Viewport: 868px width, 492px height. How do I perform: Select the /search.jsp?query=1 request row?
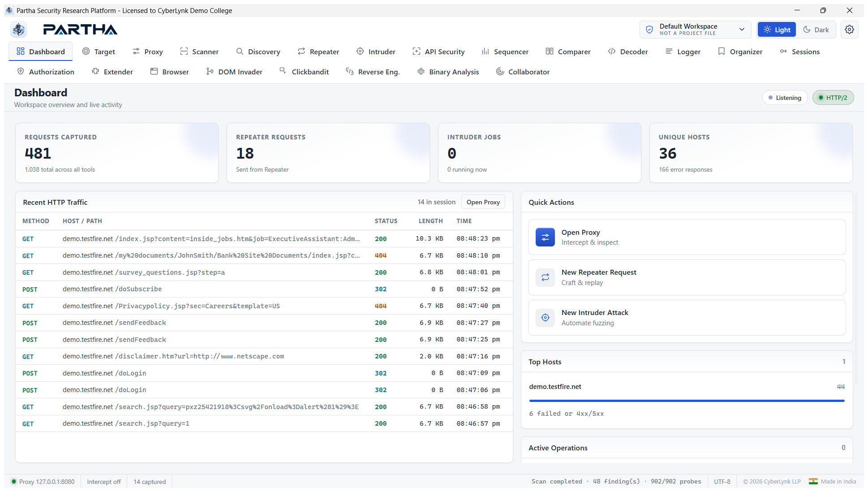pyautogui.click(x=264, y=423)
